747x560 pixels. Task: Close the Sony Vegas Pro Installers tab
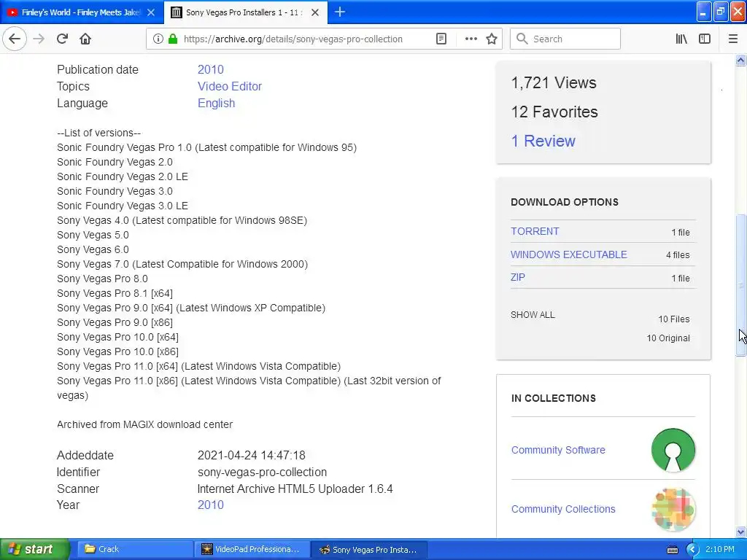(315, 12)
